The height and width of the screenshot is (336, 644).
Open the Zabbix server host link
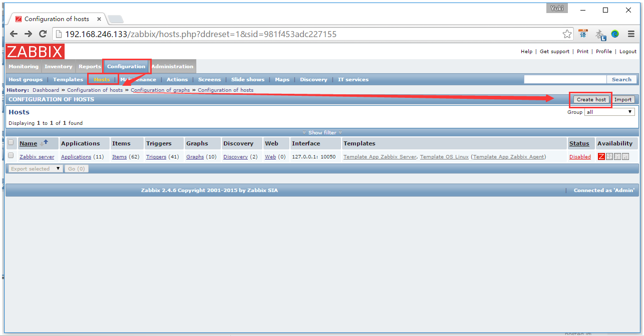coord(37,157)
